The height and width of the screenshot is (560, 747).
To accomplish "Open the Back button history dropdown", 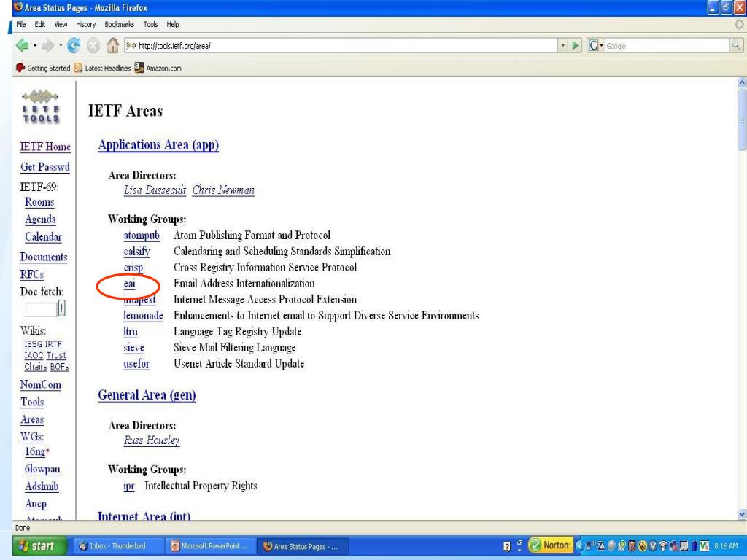I will pos(35,46).
